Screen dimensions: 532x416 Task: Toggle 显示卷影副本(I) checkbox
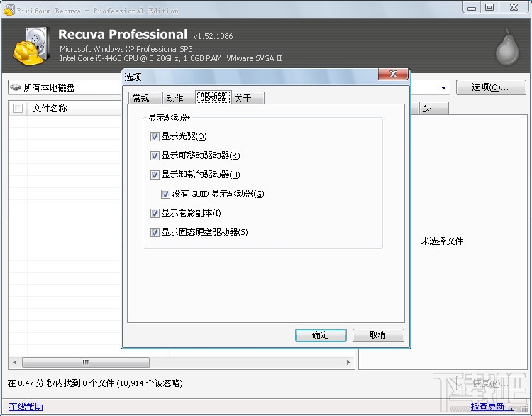tap(155, 213)
